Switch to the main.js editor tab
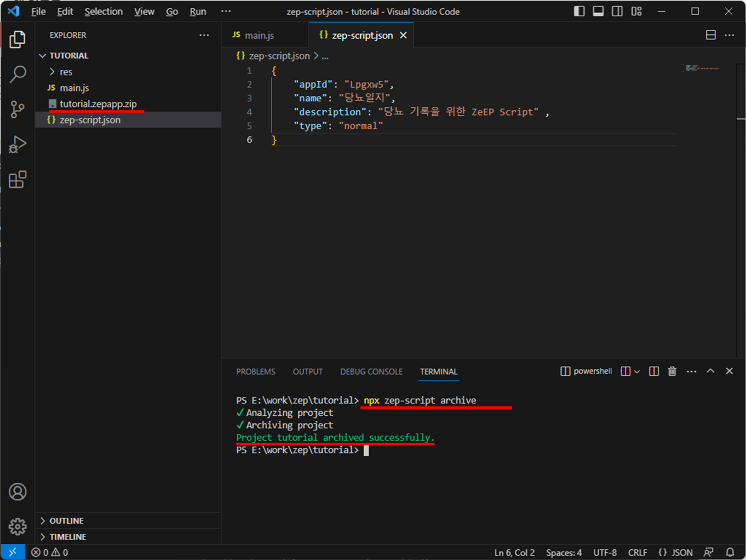Image resolution: width=746 pixels, height=560 pixels. [x=259, y=36]
